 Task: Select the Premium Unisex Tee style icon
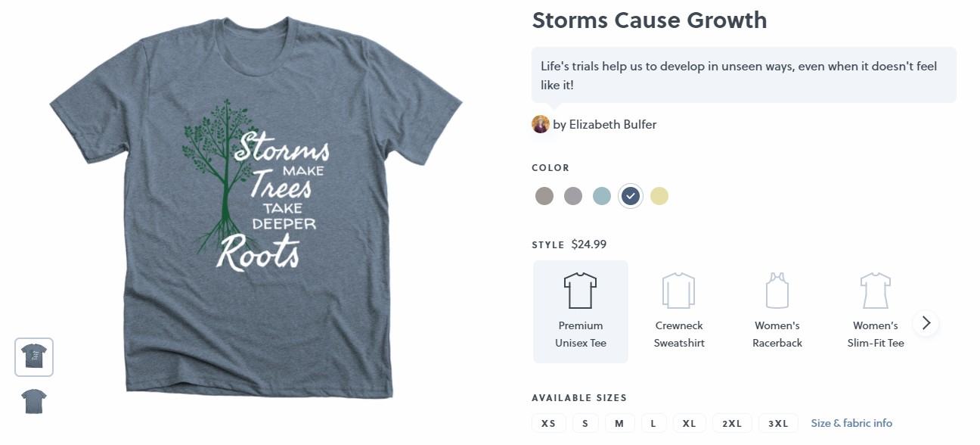pos(580,291)
